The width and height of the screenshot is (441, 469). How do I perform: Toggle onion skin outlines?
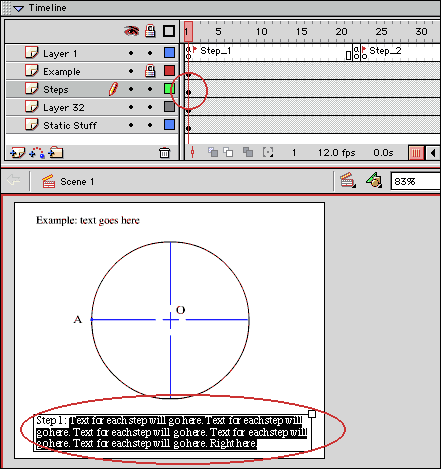(x=228, y=152)
